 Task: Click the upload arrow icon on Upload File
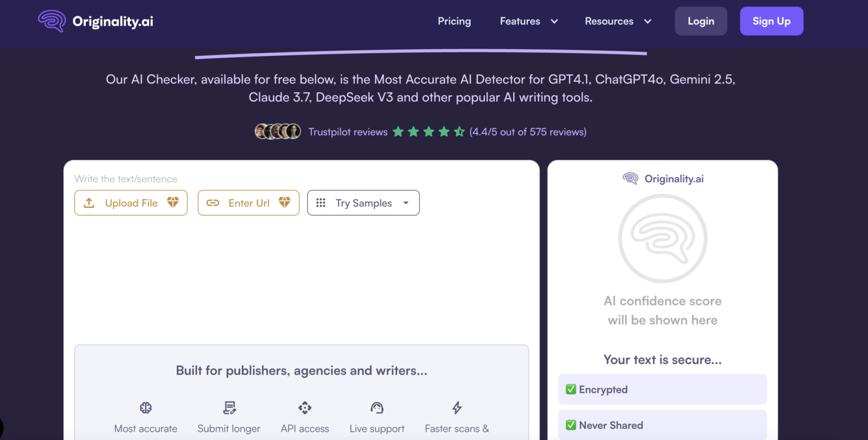(x=89, y=203)
